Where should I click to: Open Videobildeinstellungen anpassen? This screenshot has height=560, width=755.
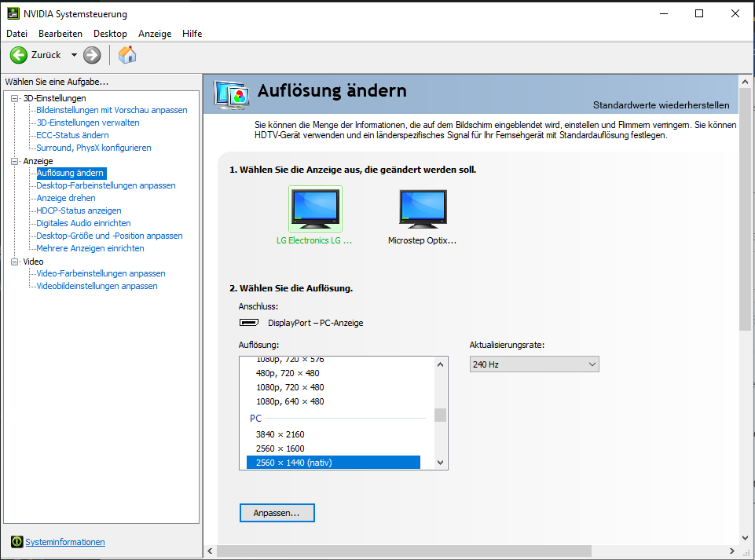(x=97, y=286)
